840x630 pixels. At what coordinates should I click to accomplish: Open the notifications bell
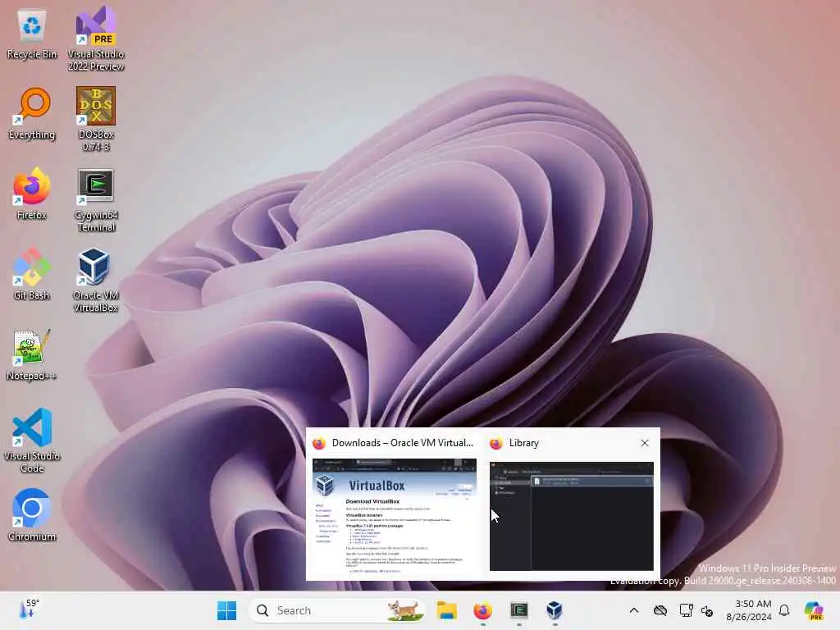pyautogui.click(x=784, y=610)
